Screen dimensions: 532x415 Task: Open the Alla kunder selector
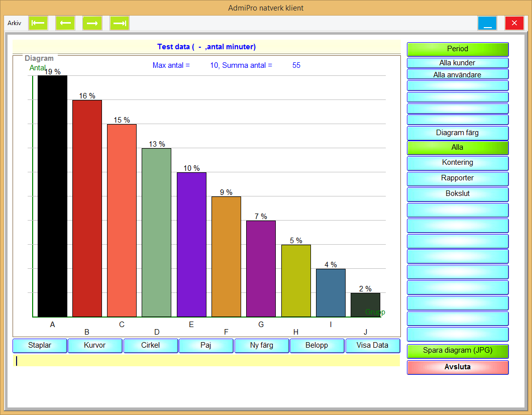coord(458,63)
